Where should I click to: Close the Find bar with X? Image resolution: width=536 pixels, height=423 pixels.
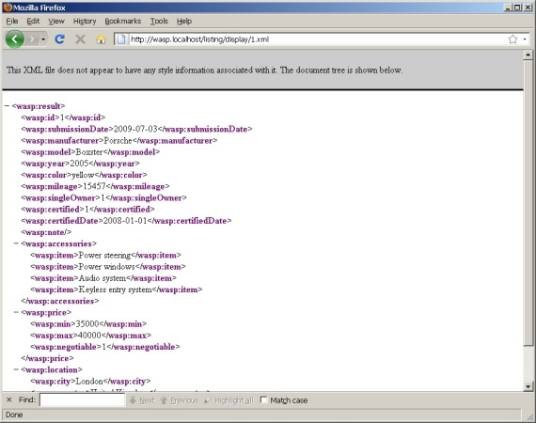tap(9, 399)
